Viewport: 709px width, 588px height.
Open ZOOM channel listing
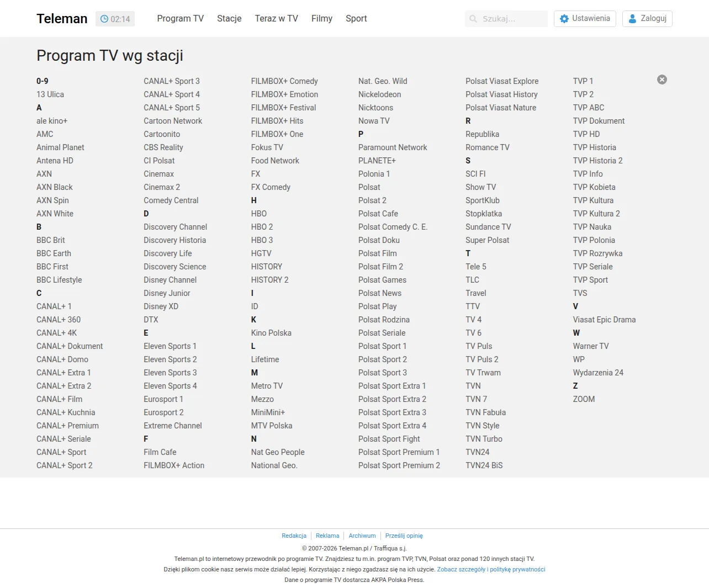584,399
